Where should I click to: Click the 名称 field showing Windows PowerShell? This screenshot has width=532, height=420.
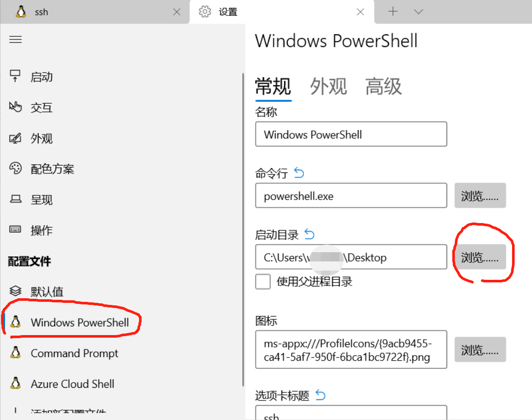coord(351,134)
